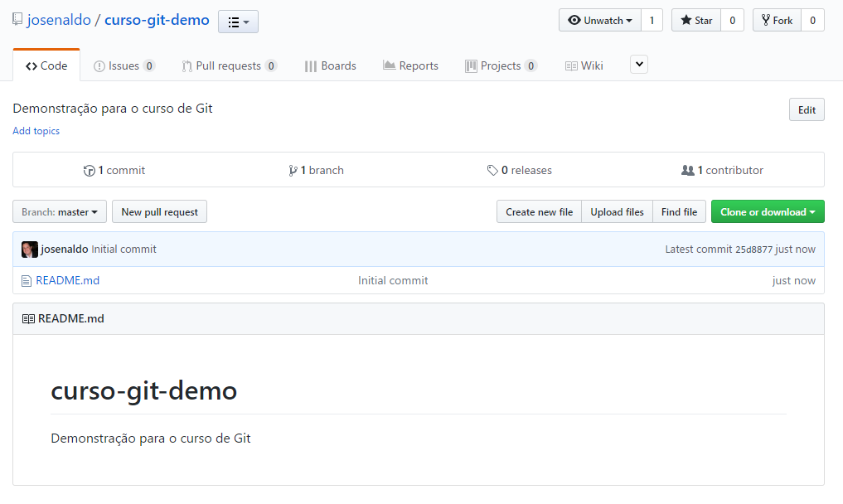Click the stargazers count next to Star
The image size is (843, 504).
pos(732,21)
